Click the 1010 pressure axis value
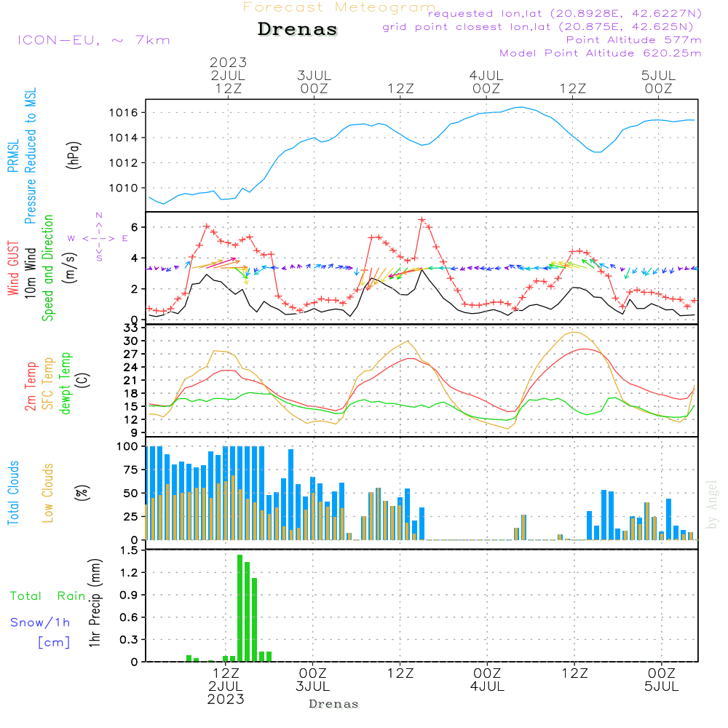The width and height of the screenshot is (728, 728). tap(123, 188)
